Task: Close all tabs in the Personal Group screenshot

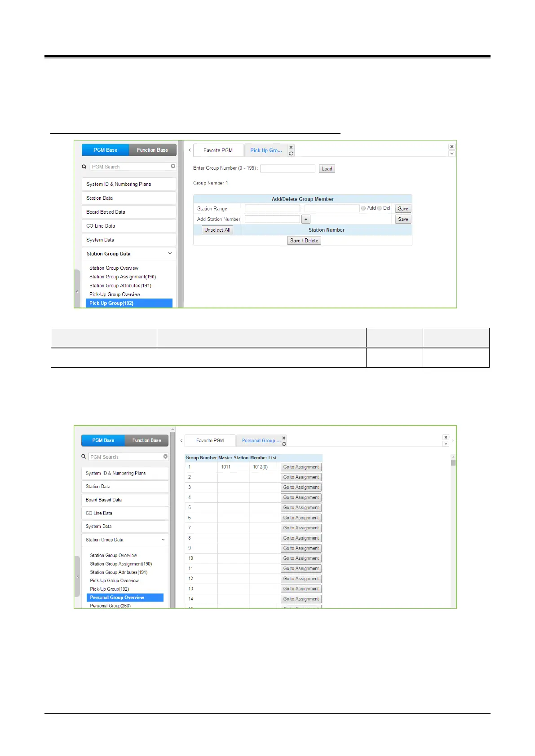Action: 446,437
